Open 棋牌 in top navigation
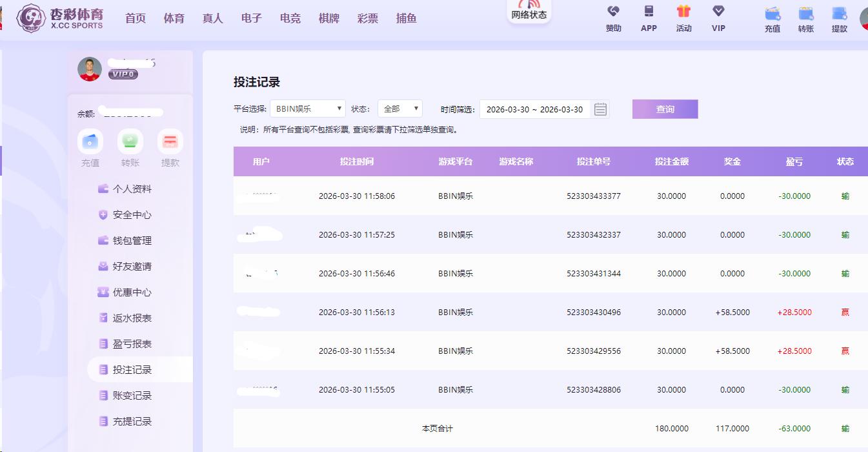This screenshot has height=452, width=868. click(x=329, y=18)
